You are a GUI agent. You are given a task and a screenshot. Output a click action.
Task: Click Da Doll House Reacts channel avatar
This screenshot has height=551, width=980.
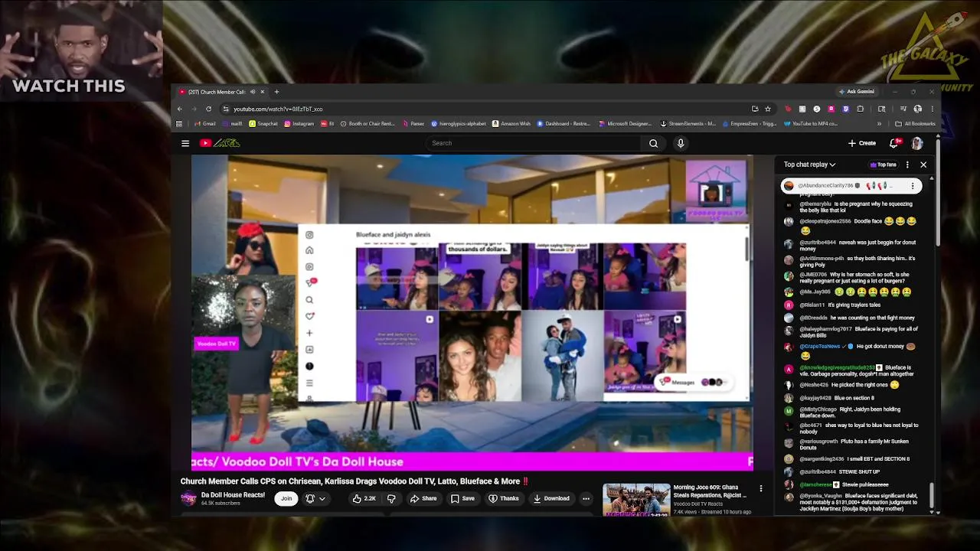[x=188, y=499]
